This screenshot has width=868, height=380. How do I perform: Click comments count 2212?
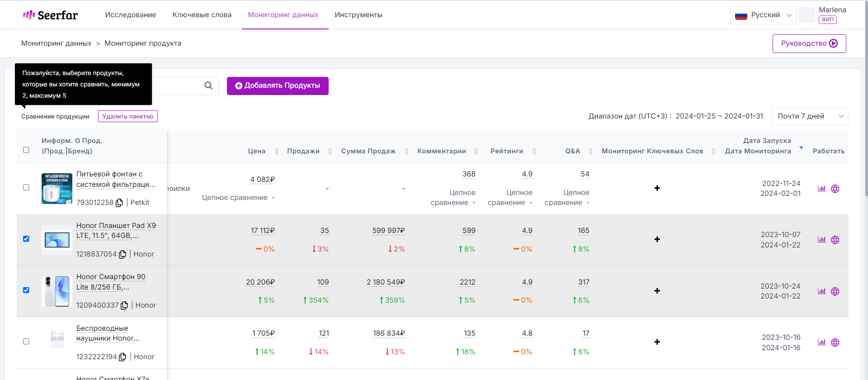pyautogui.click(x=467, y=282)
